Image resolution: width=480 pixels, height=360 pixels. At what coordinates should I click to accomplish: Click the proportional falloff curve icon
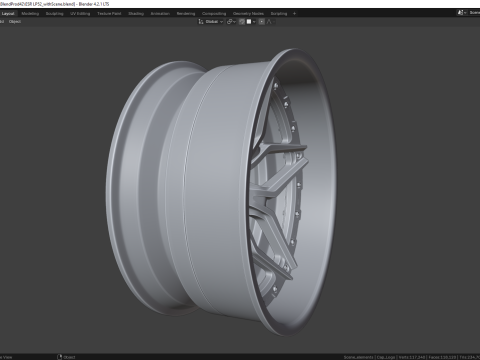point(269,22)
